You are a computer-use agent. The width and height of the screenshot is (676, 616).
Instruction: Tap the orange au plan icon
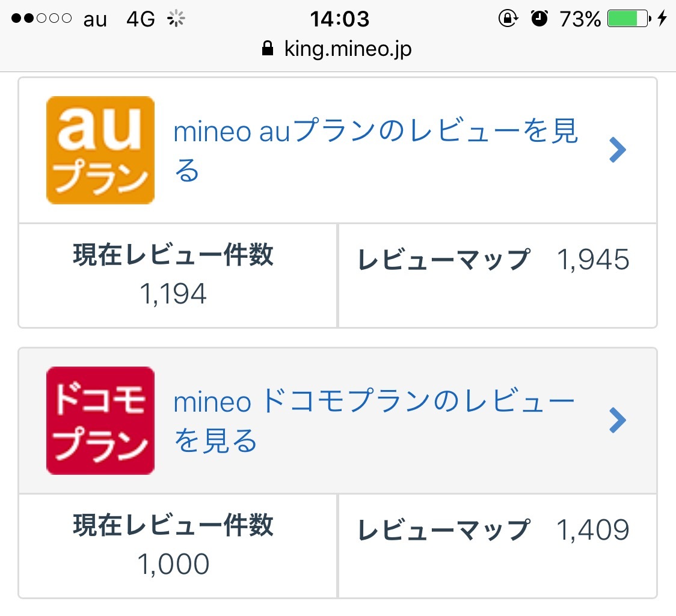pyautogui.click(x=100, y=150)
